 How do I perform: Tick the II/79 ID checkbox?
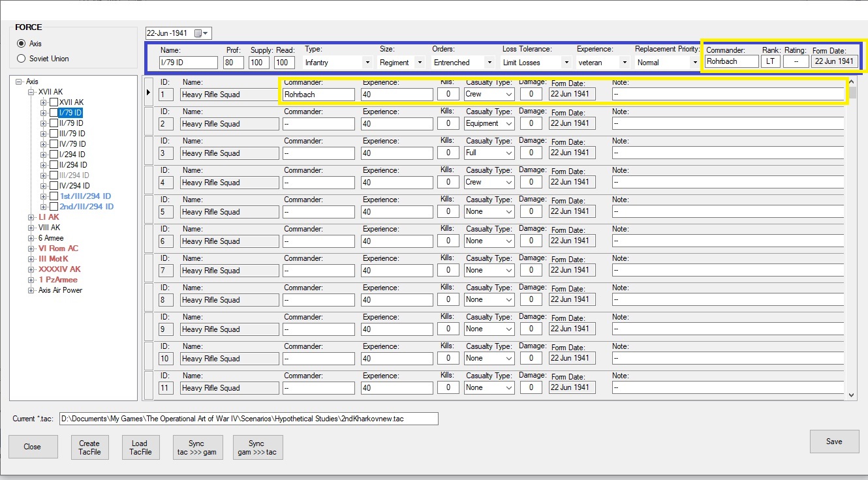(54, 123)
